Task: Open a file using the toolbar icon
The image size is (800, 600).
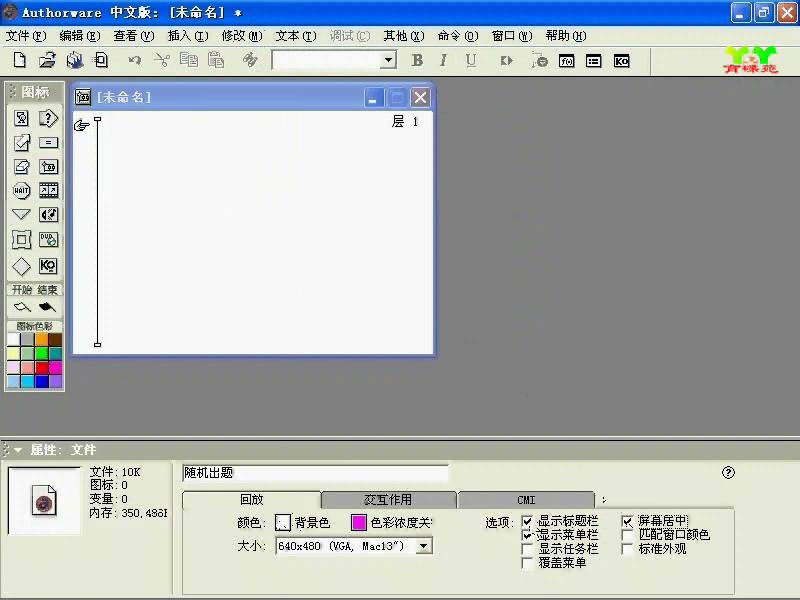Action: click(47, 60)
